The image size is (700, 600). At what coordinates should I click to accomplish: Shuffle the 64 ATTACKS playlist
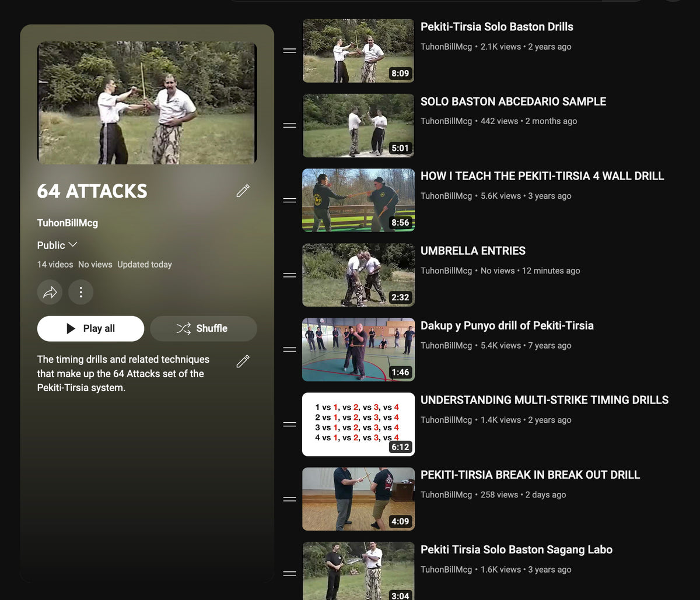[x=203, y=328]
